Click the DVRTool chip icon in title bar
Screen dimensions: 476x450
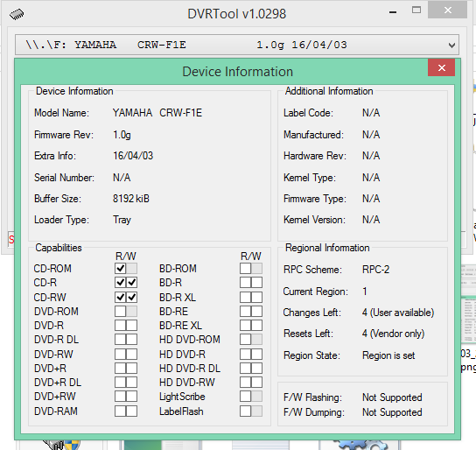17,14
